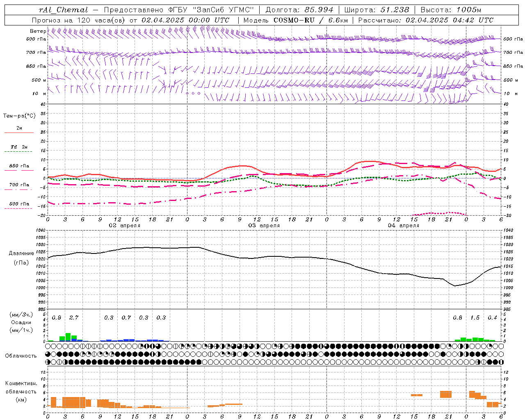Click the Давление pressure panel label
Image resolution: width=525 pixels, height=420 pixels.
pos(21,253)
